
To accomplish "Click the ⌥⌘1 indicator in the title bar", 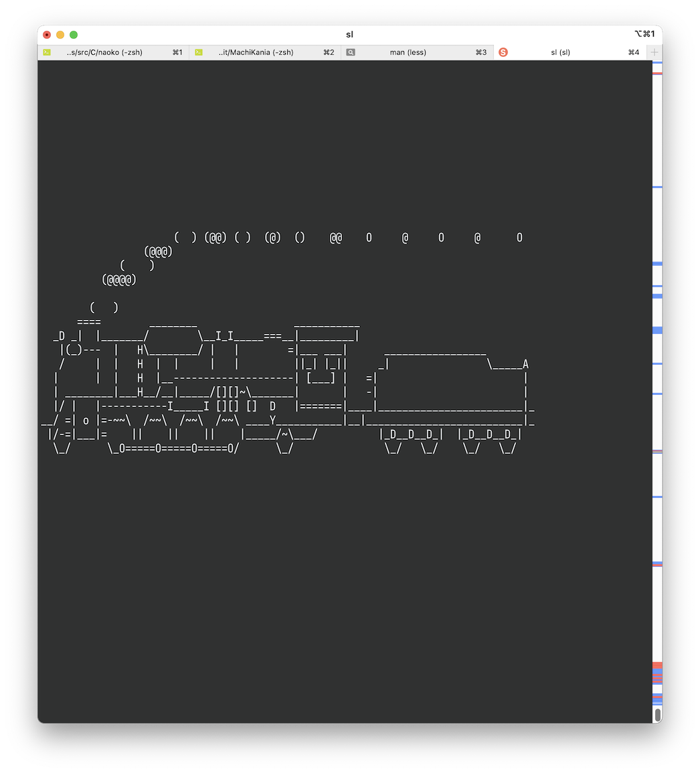I will pyautogui.click(x=646, y=33).
